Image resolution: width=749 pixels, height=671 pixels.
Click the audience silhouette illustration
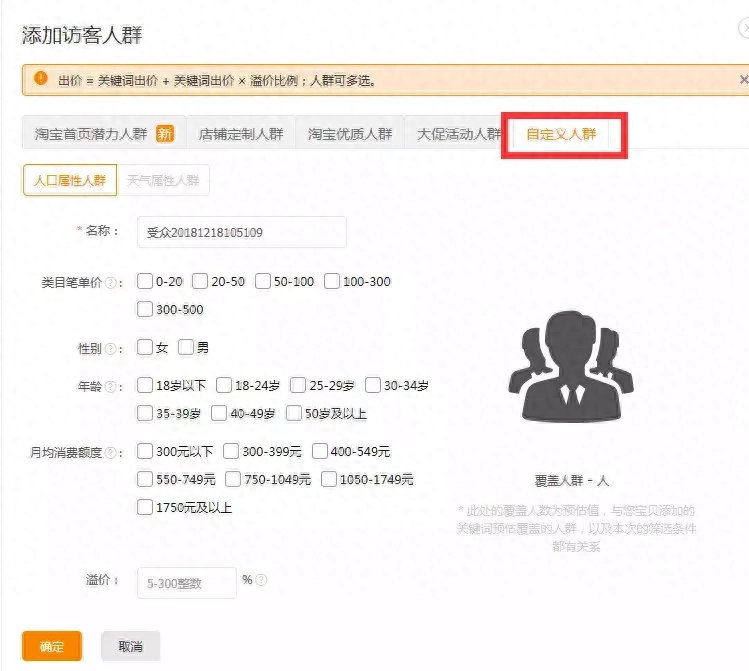click(x=571, y=366)
